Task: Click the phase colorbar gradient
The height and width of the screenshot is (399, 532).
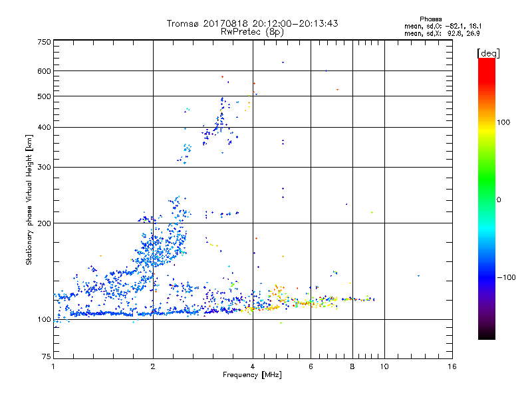Action: pos(487,198)
